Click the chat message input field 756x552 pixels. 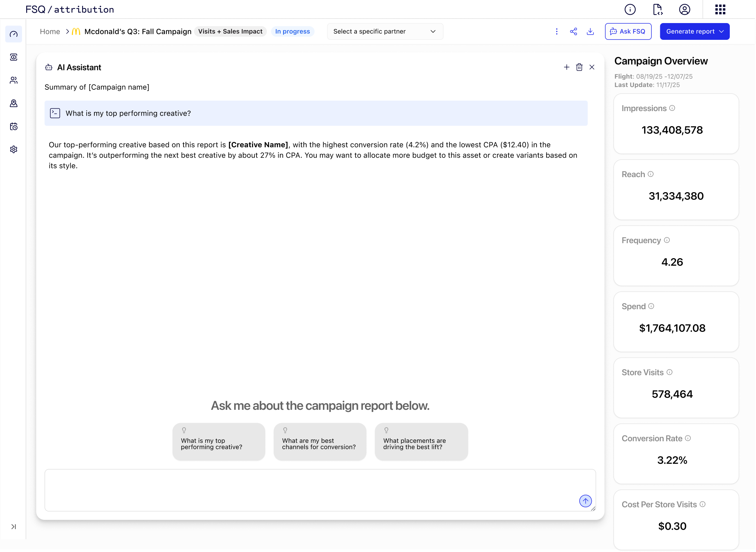click(311, 490)
